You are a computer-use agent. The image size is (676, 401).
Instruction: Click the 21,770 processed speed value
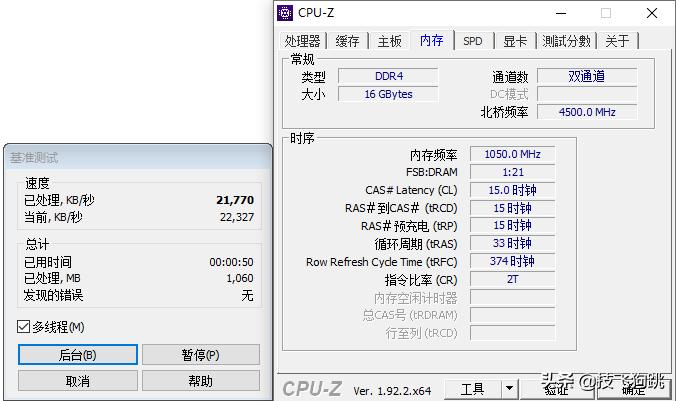coord(235,200)
